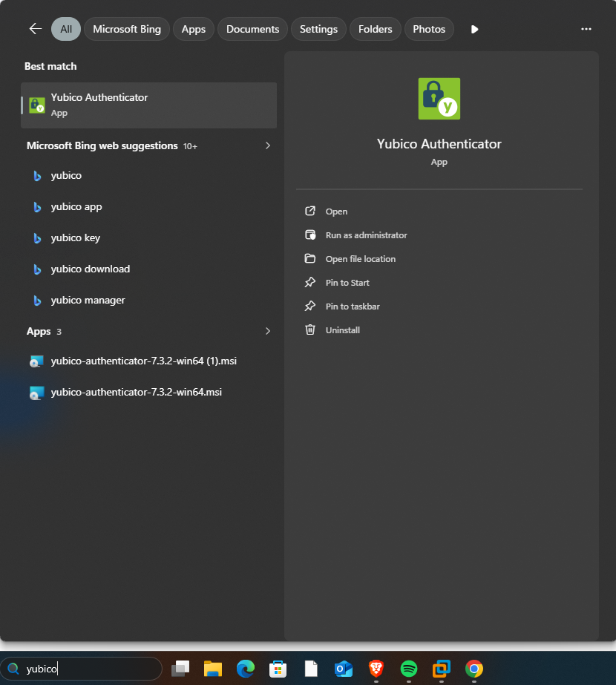Show more filter tabs with arrow

pyautogui.click(x=475, y=29)
